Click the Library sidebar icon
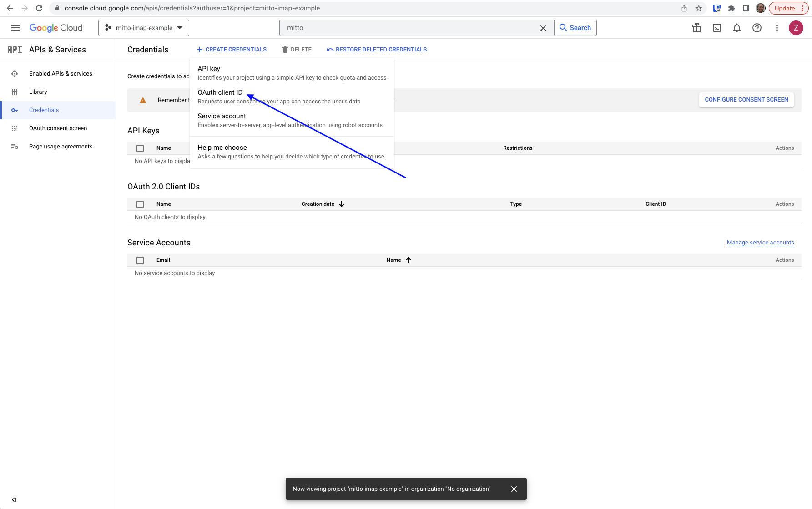This screenshot has height=509, width=812. pyautogui.click(x=15, y=92)
